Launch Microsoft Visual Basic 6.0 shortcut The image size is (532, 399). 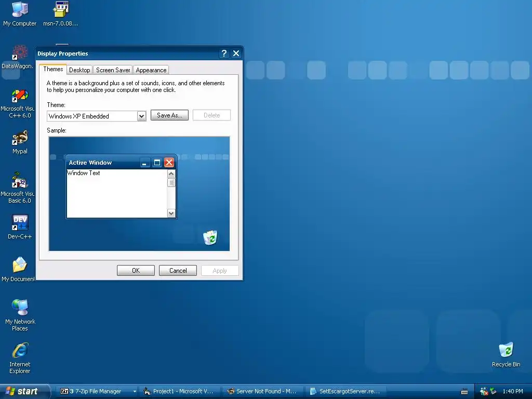click(x=19, y=188)
